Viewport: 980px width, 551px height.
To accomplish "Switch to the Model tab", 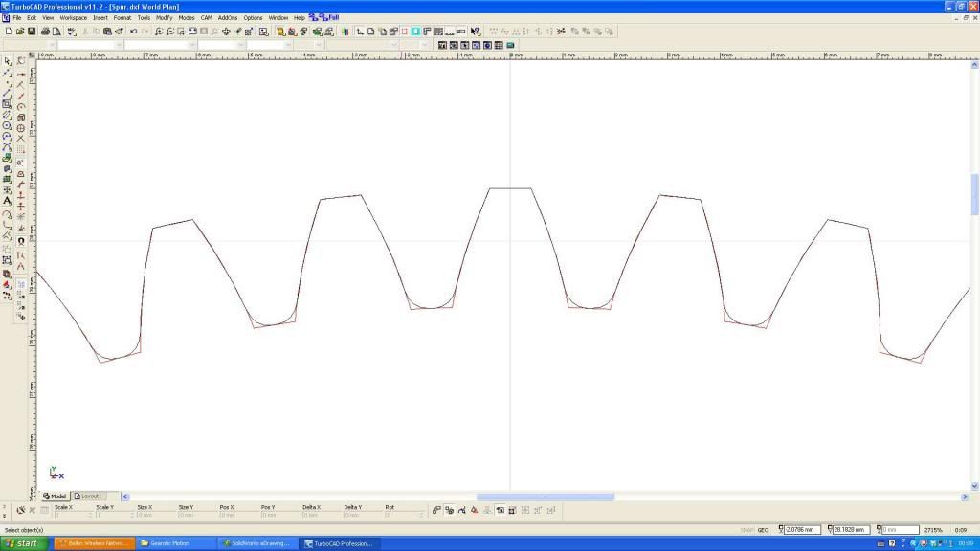I will 55,496.
